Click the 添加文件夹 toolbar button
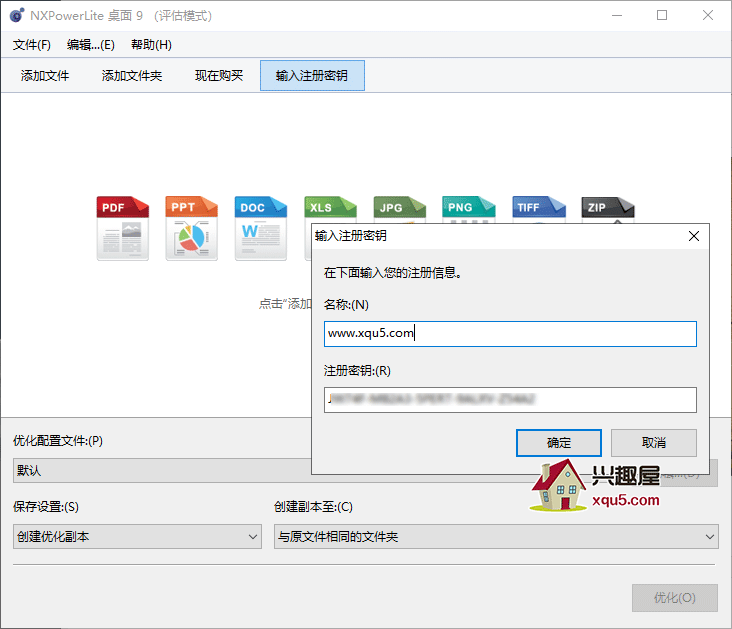 click(x=132, y=76)
